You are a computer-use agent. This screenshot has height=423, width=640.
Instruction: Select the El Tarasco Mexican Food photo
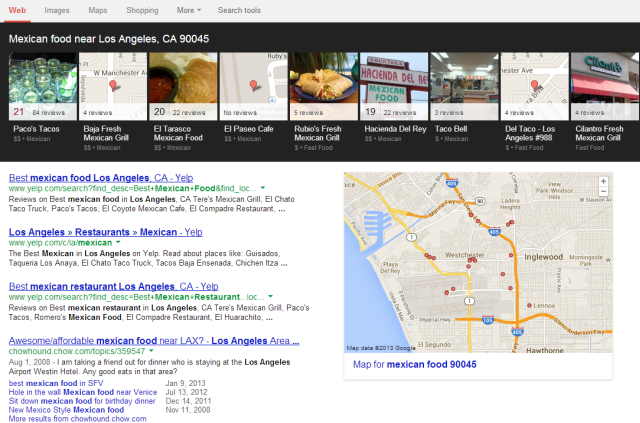(183, 86)
